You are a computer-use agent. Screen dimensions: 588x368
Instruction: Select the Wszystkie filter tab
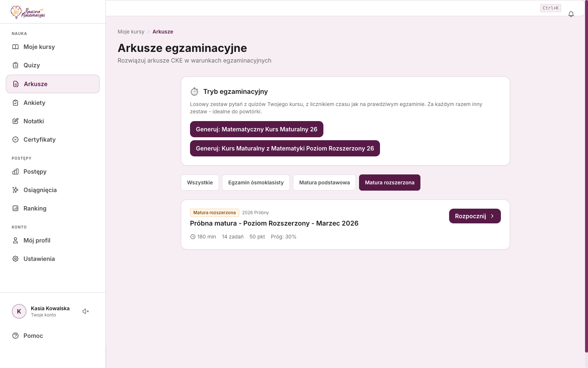coord(200,183)
